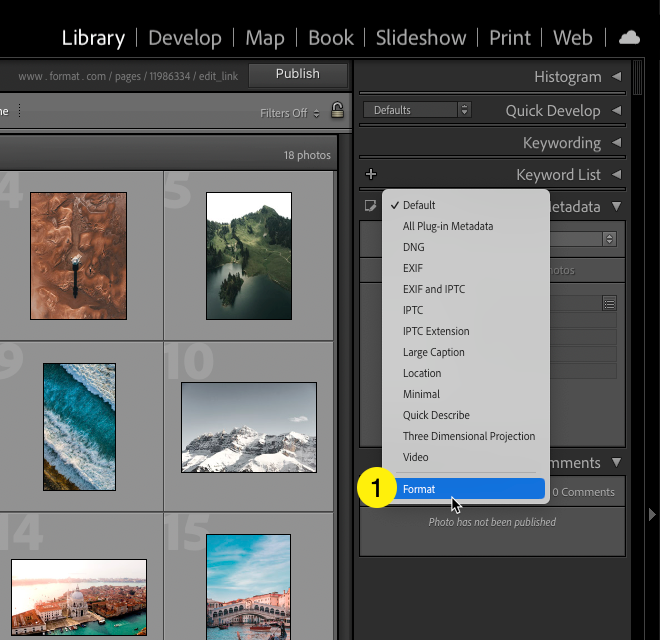Choose Three Dimensional Projection option

pyautogui.click(x=466, y=436)
